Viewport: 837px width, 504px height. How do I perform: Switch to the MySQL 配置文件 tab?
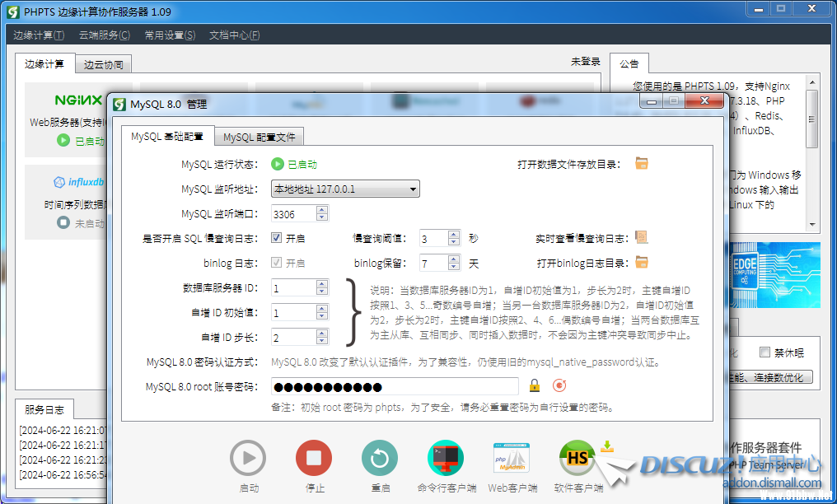[x=259, y=137]
